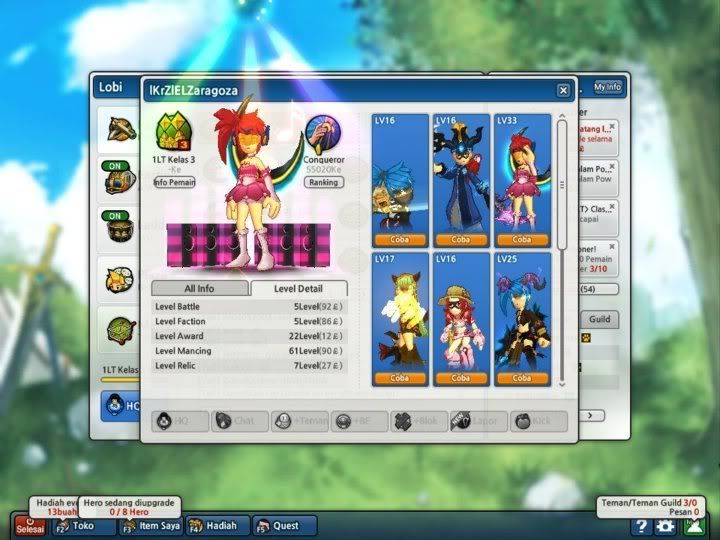Open the friends list icon at bottom right

tap(694, 526)
